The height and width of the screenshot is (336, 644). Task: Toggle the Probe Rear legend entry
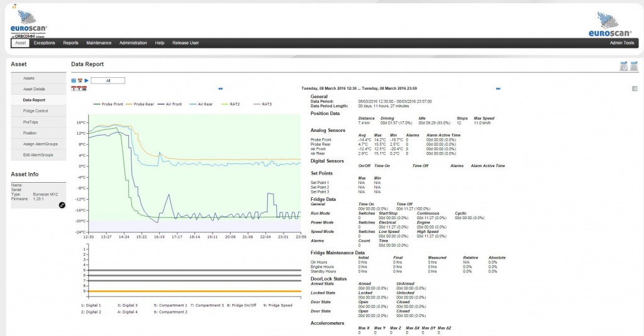tap(140, 104)
